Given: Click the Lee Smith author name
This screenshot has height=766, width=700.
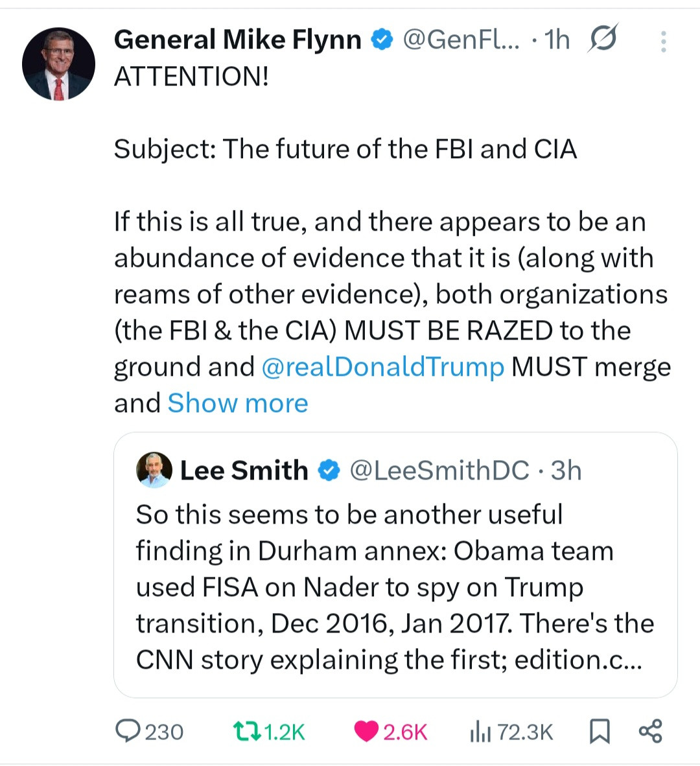Looking at the screenshot, I should coord(244,470).
